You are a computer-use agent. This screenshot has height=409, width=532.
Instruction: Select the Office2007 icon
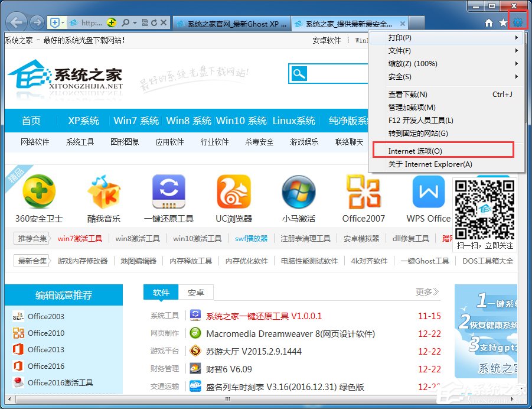(363, 191)
